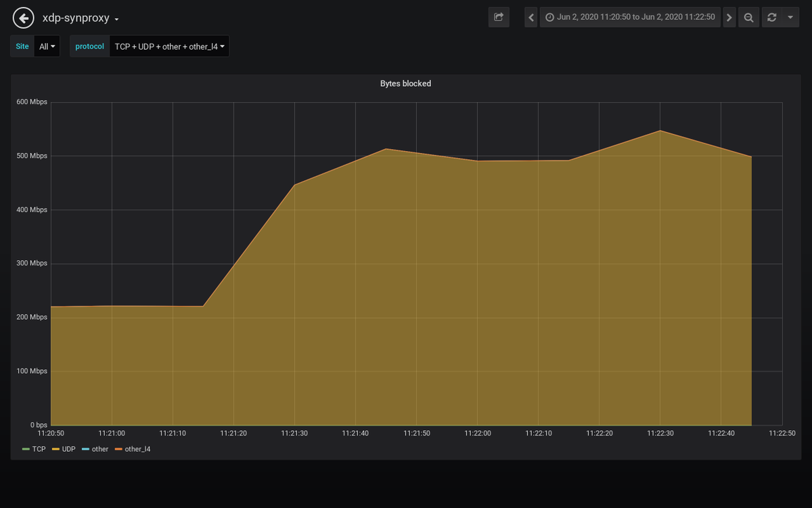Click the 500 Mbps y-axis label
The width and height of the screenshot is (812, 508).
(32, 156)
